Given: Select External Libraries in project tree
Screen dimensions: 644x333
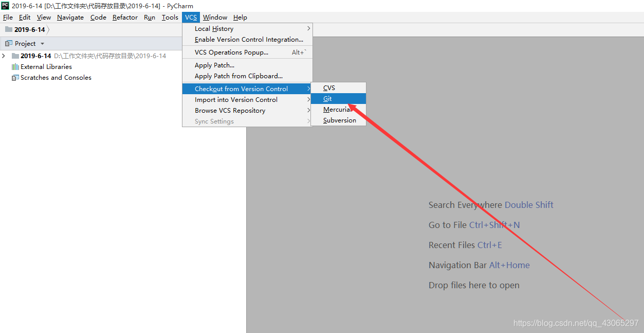Looking at the screenshot, I should (x=46, y=67).
